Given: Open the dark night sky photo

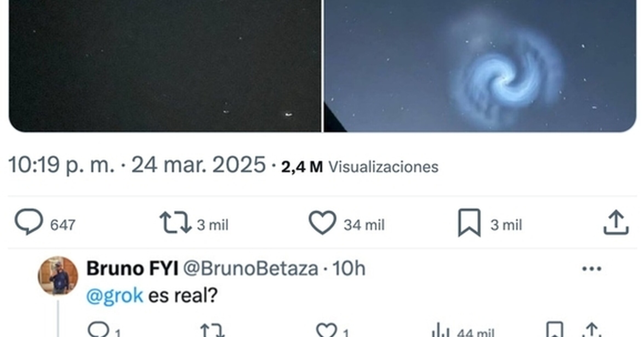Looking at the screenshot, I should 165,66.
